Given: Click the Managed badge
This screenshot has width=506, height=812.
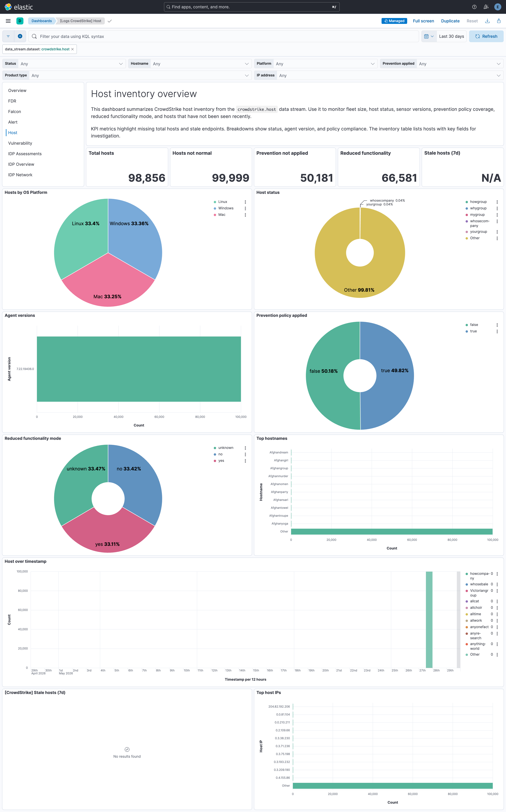Looking at the screenshot, I should [x=394, y=21].
